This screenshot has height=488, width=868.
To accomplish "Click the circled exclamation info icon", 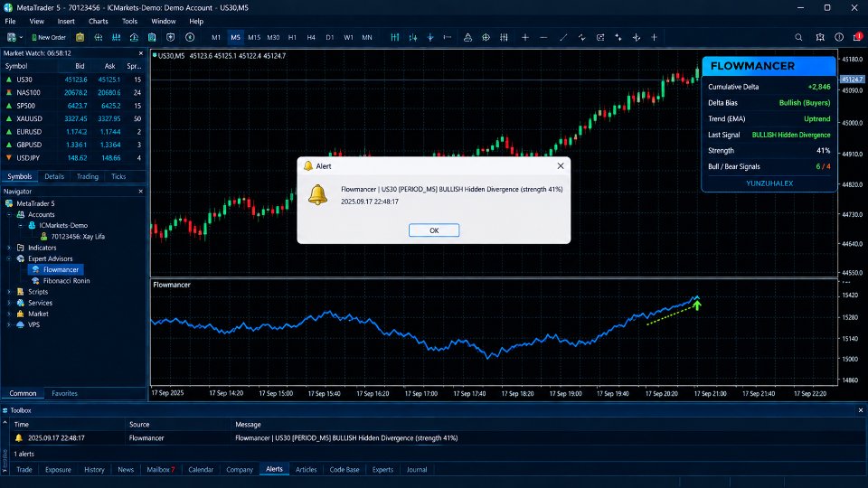I will (x=839, y=37).
